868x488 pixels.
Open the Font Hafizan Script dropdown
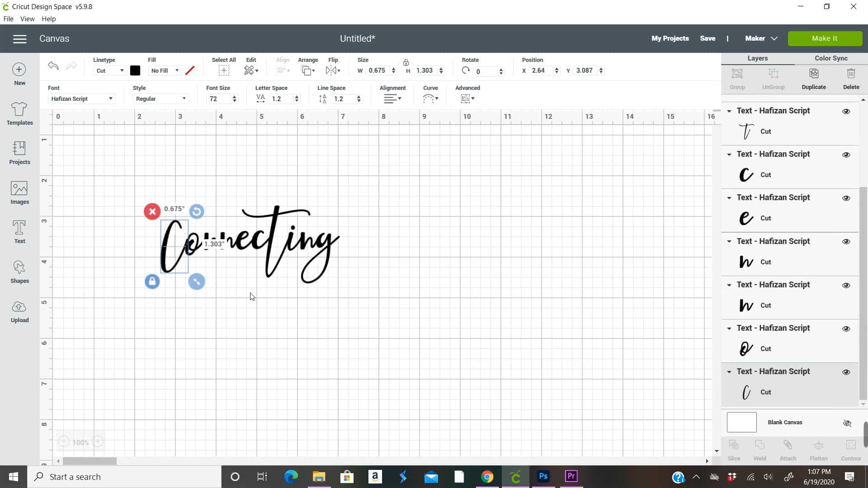click(x=81, y=99)
